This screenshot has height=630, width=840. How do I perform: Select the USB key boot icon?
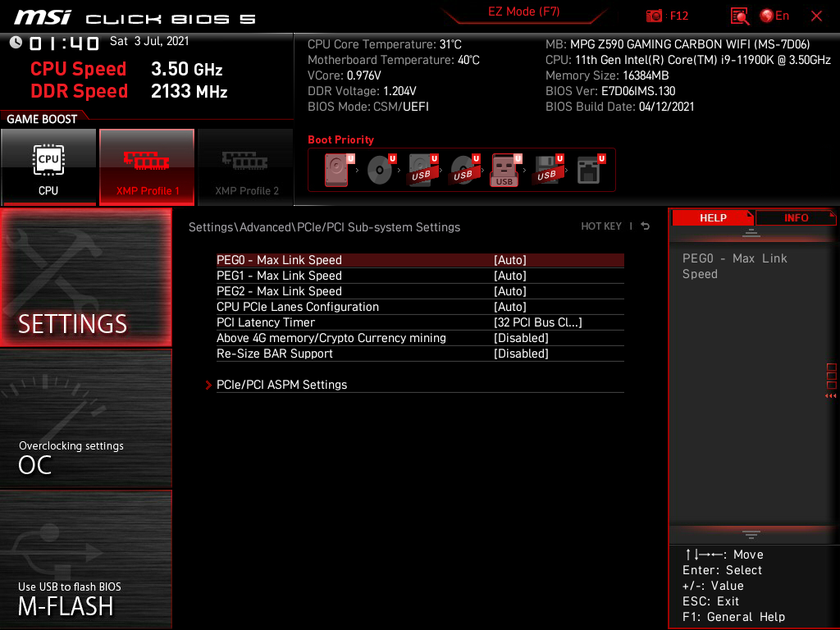coord(505,170)
